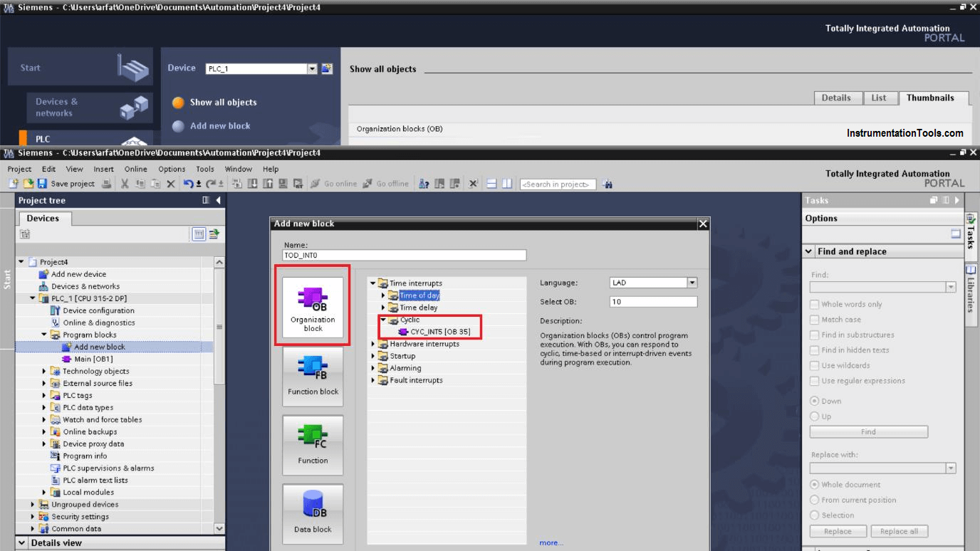Collapse the Cyclic folder

[x=383, y=320]
